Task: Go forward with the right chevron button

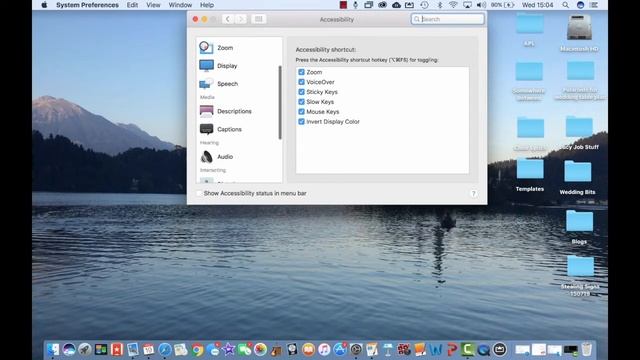Action: coord(241,19)
